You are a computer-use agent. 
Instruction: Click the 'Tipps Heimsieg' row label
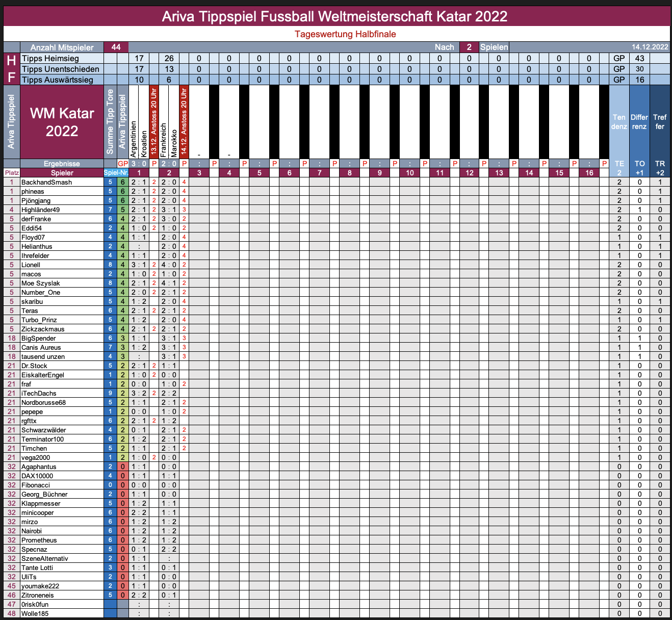(50, 59)
